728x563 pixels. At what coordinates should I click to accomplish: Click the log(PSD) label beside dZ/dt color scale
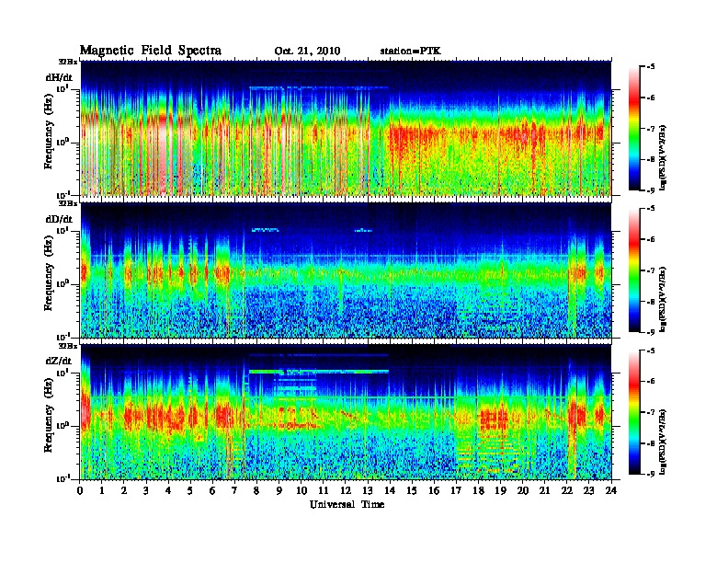(x=664, y=442)
